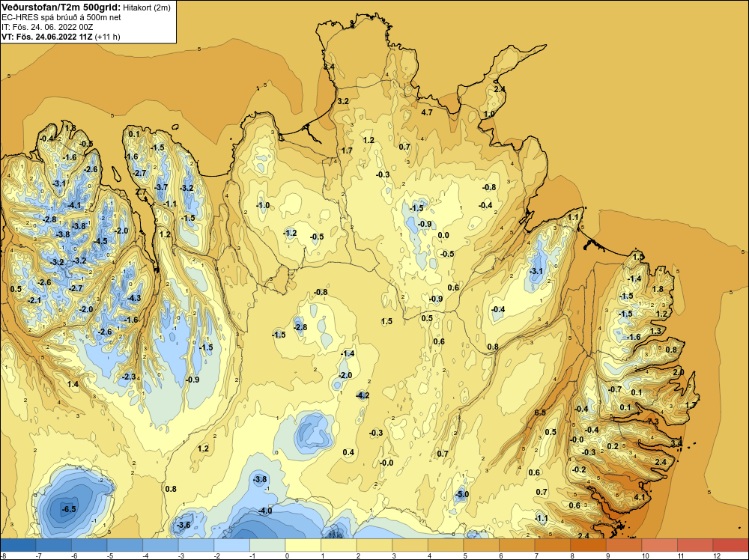749x560 pixels.
Task: Pick the legend swatch between -2 and -1
Action: click(232, 545)
